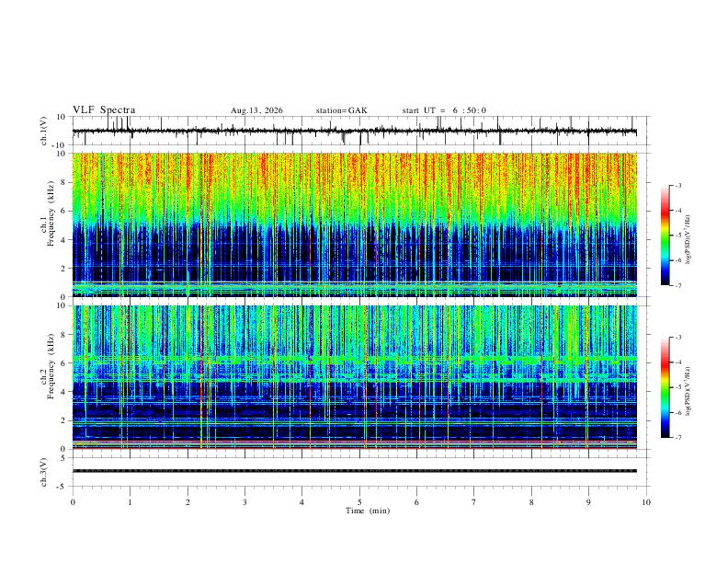Click the date label 'Aug.13, 2026'

256,110
